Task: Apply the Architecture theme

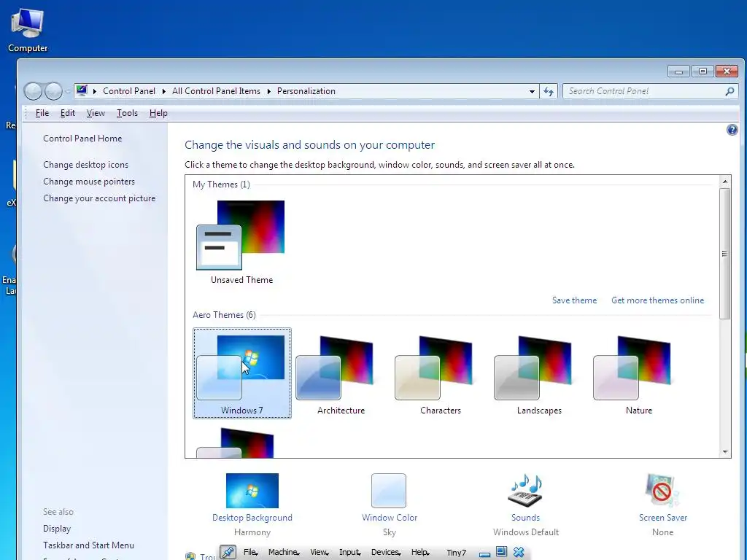Action: [341, 373]
